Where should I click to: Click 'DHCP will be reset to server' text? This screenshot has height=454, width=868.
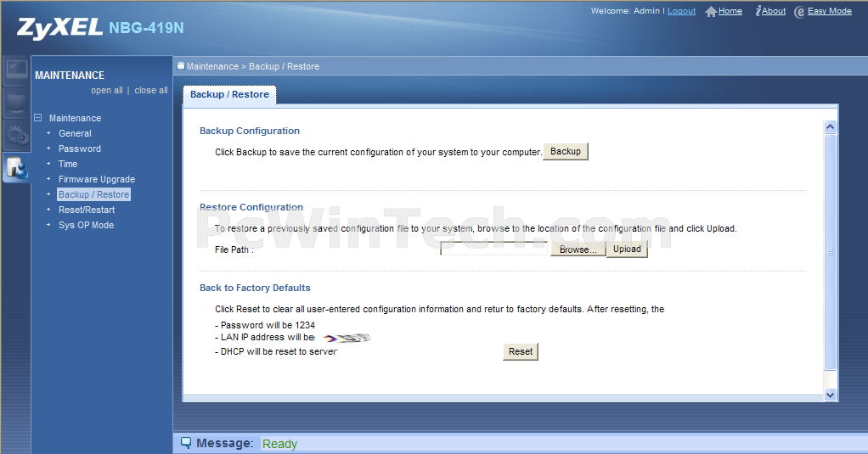[x=276, y=351]
